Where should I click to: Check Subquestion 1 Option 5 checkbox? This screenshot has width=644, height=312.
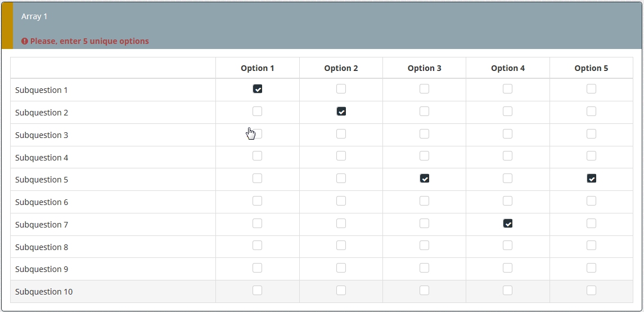(x=591, y=89)
